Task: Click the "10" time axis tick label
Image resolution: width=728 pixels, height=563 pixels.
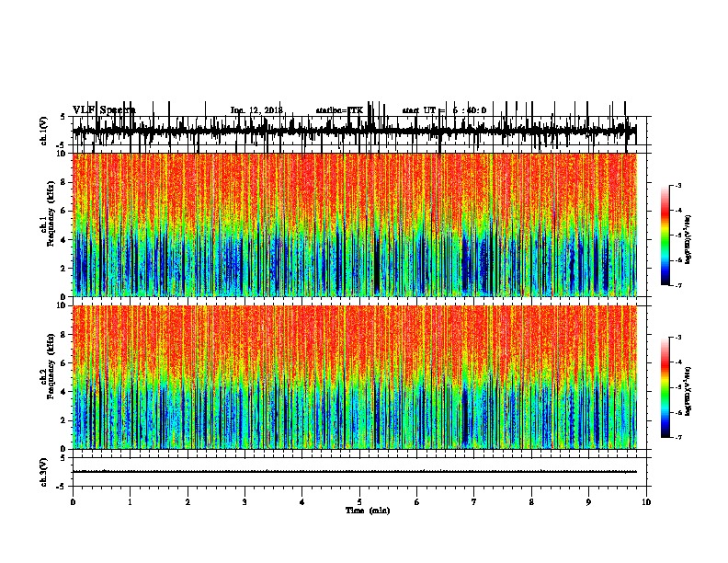Action: point(646,502)
